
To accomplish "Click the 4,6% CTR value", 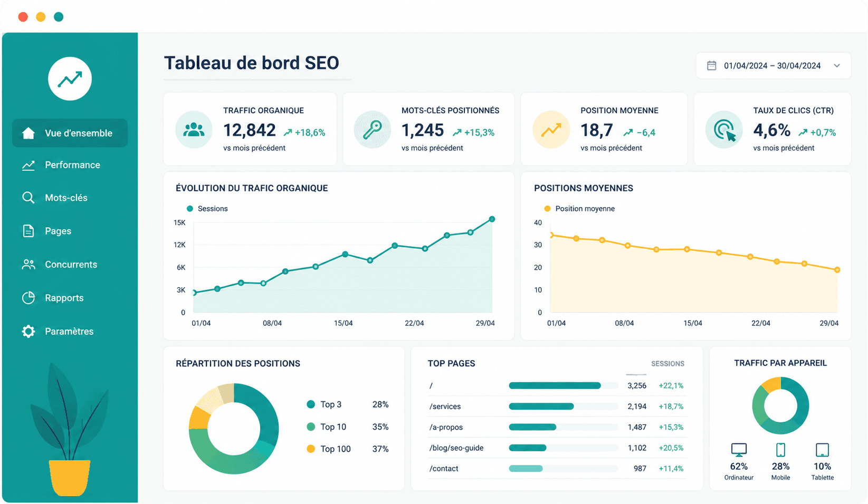I will pos(771,130).
